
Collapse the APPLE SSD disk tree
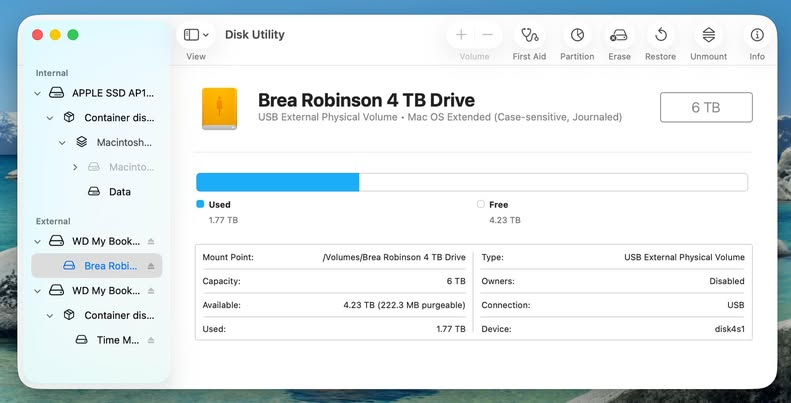pos(38,93)
